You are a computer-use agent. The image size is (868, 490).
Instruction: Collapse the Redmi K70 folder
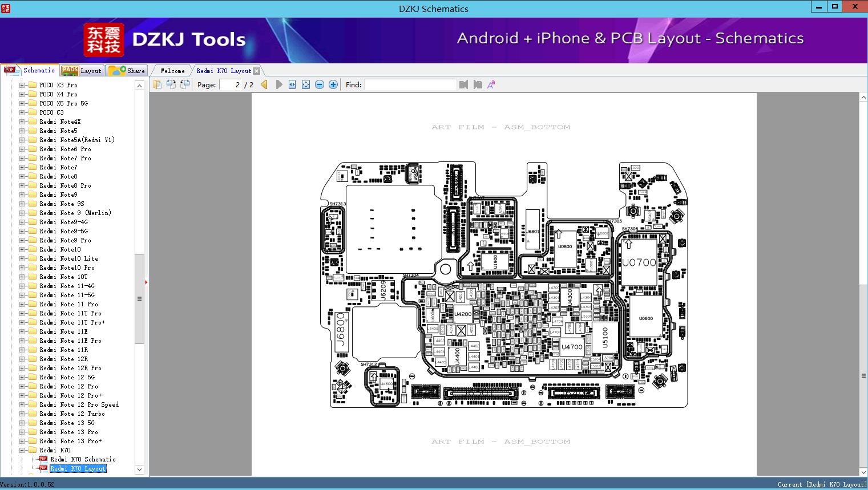click(x=22, y=450)
